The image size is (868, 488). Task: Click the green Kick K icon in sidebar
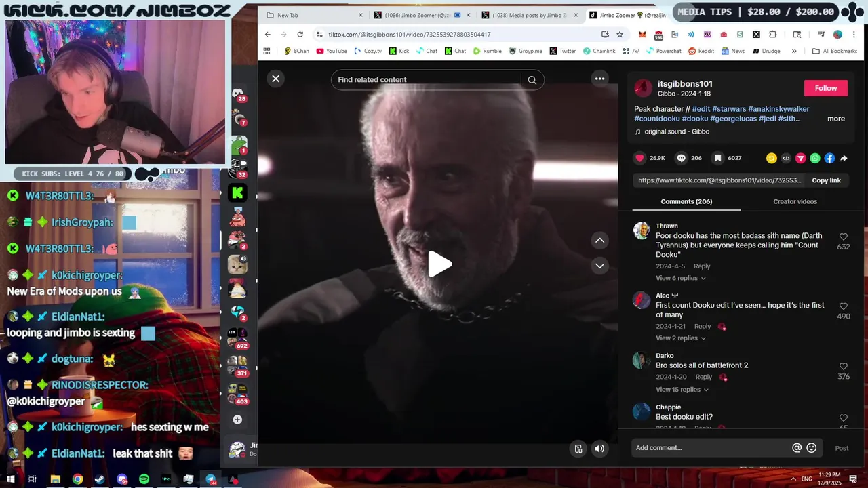pyautogui.click(x=237, y=193)
